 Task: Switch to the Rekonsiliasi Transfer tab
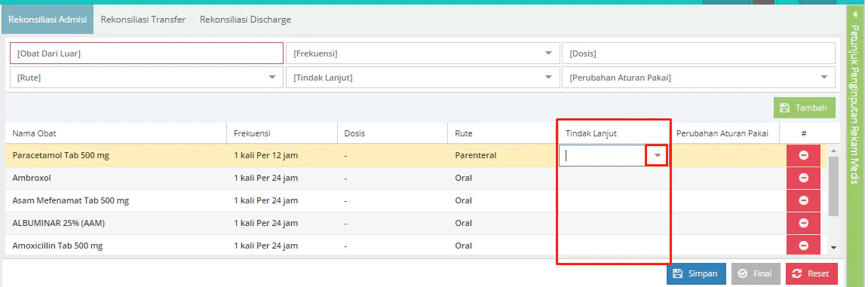pyautogui.click(x=143, y=20)
